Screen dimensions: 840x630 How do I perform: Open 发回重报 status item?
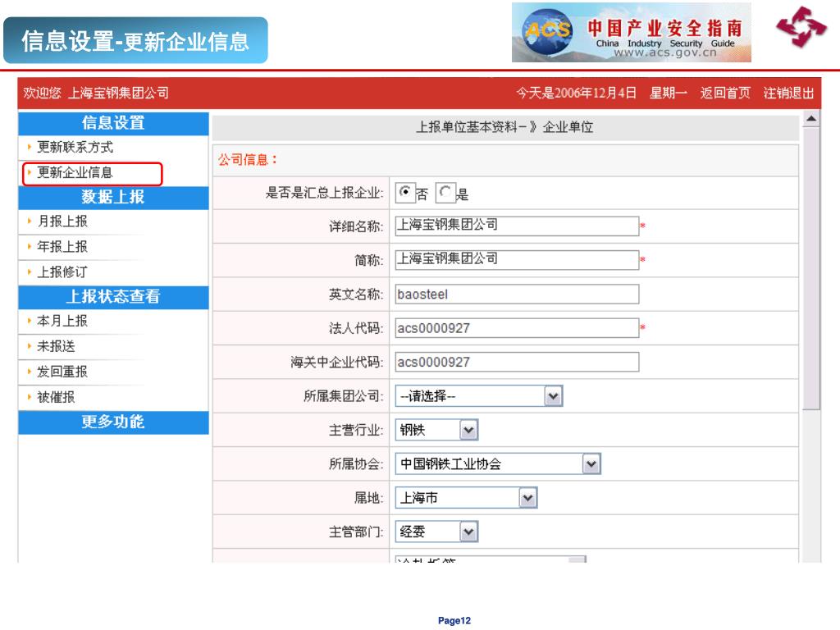62,372
